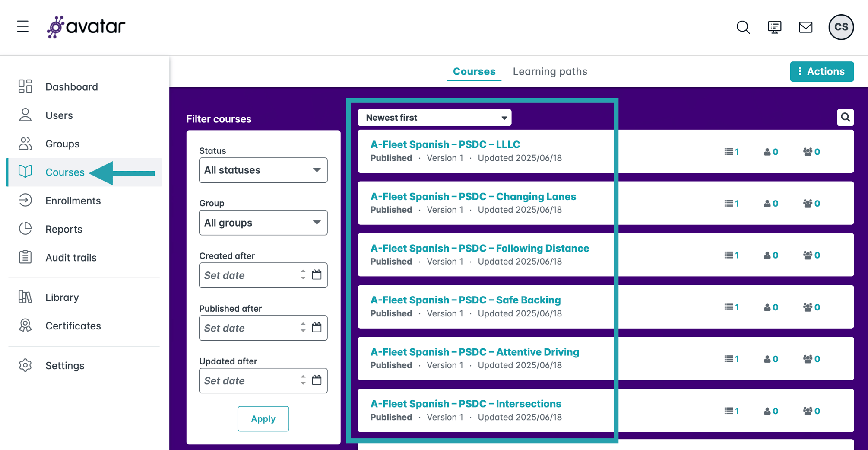868x450 pixels.
Task: Go to Dashboard in sidebar
Action: click(x=84, y=87)
